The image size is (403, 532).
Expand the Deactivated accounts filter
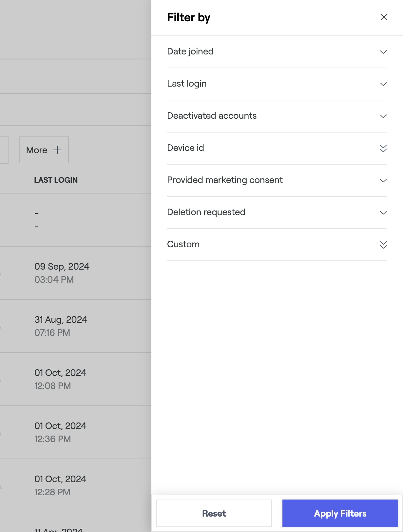[x=212, y=116]
